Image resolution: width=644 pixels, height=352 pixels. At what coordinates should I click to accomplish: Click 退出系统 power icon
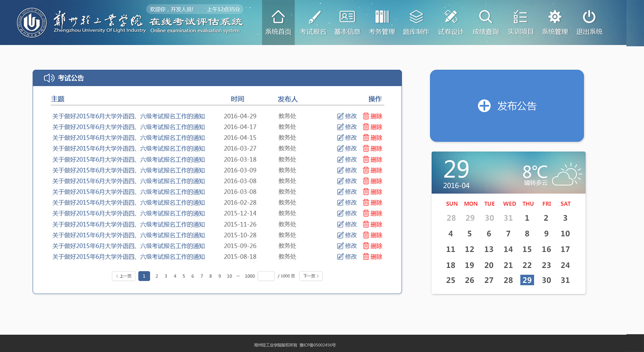[589, 17]
